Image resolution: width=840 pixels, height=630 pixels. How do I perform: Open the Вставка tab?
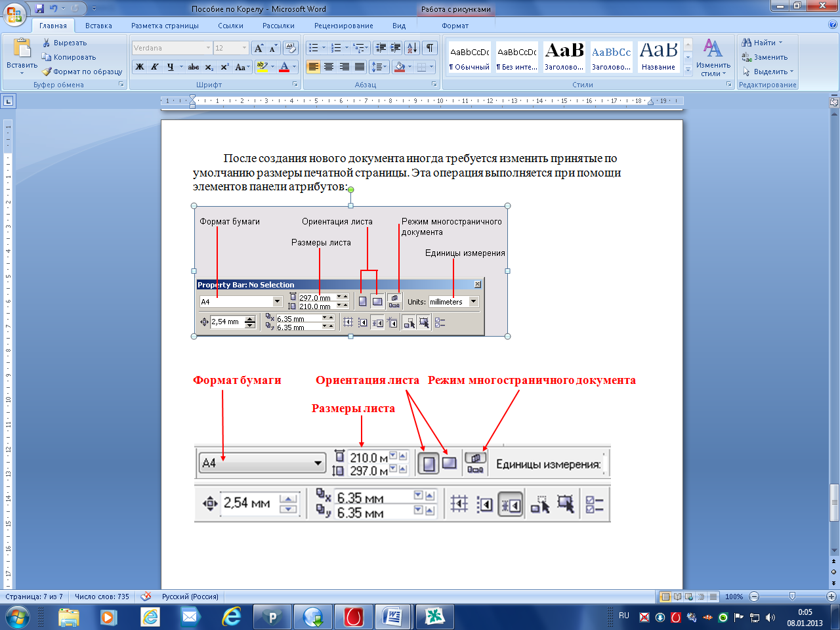click(x=98, y=26)
